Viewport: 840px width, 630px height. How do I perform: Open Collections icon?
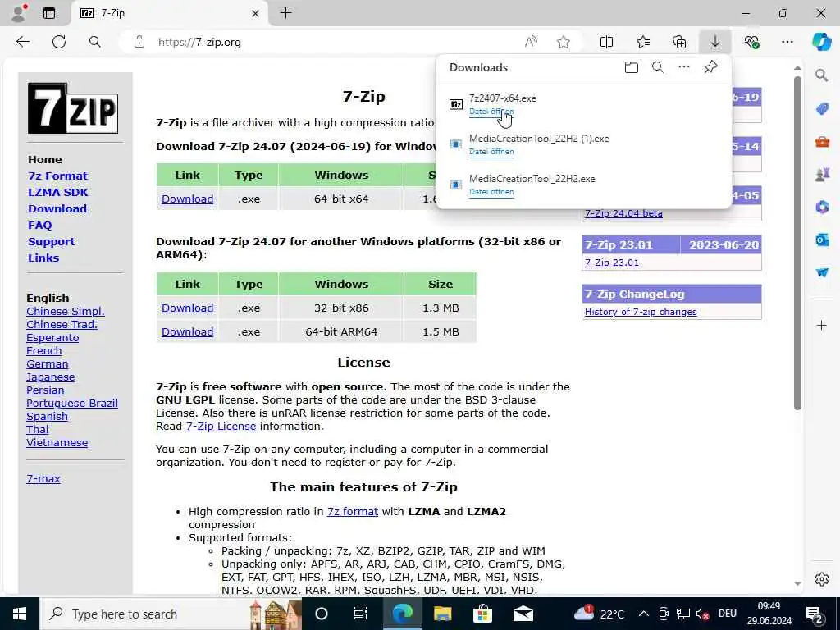click(679, 42)
